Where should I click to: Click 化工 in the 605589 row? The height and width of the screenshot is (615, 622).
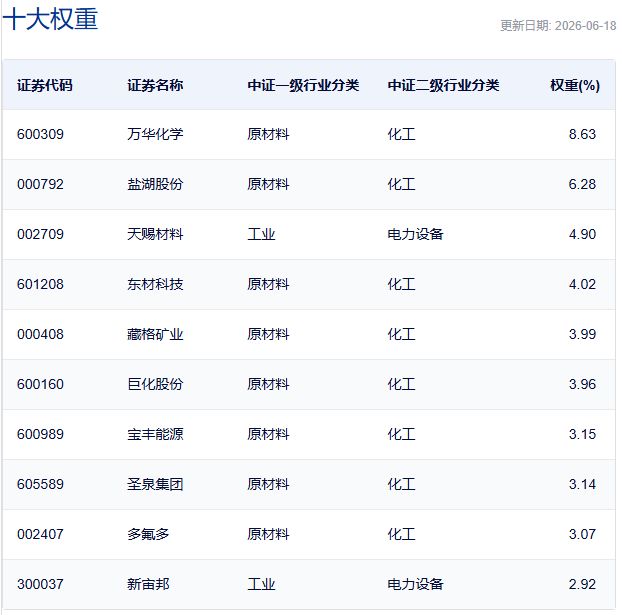click(x=401, y=484)
